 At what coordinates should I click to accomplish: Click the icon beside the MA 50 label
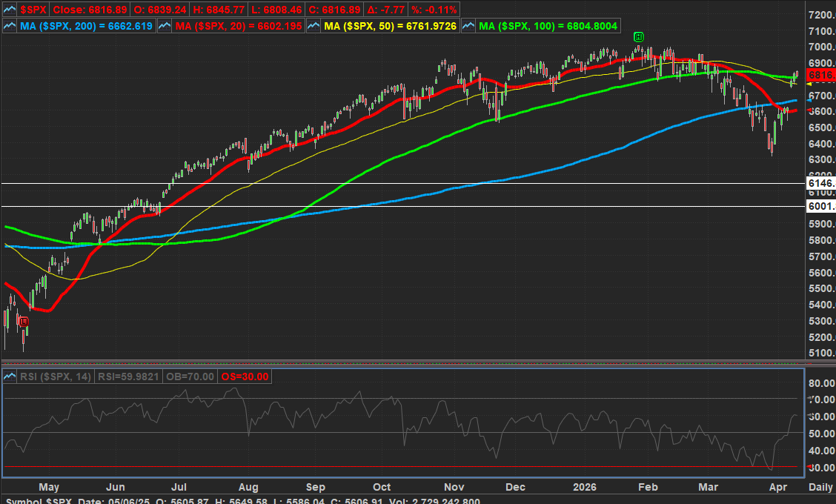(313, 26)
